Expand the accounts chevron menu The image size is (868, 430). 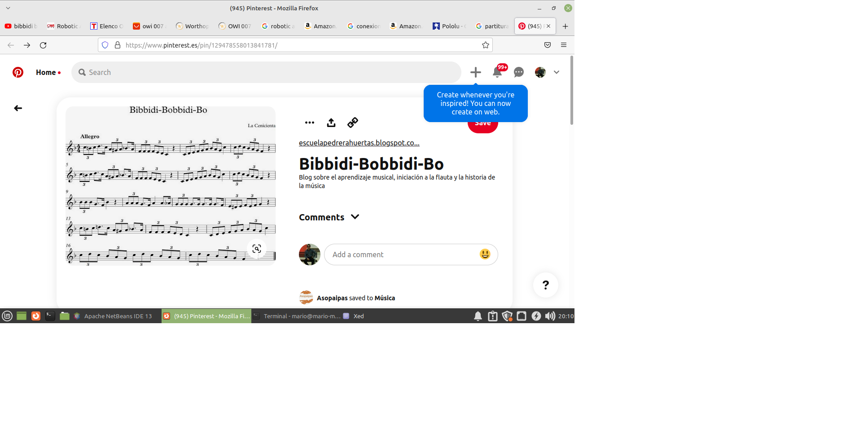(557, 72)
